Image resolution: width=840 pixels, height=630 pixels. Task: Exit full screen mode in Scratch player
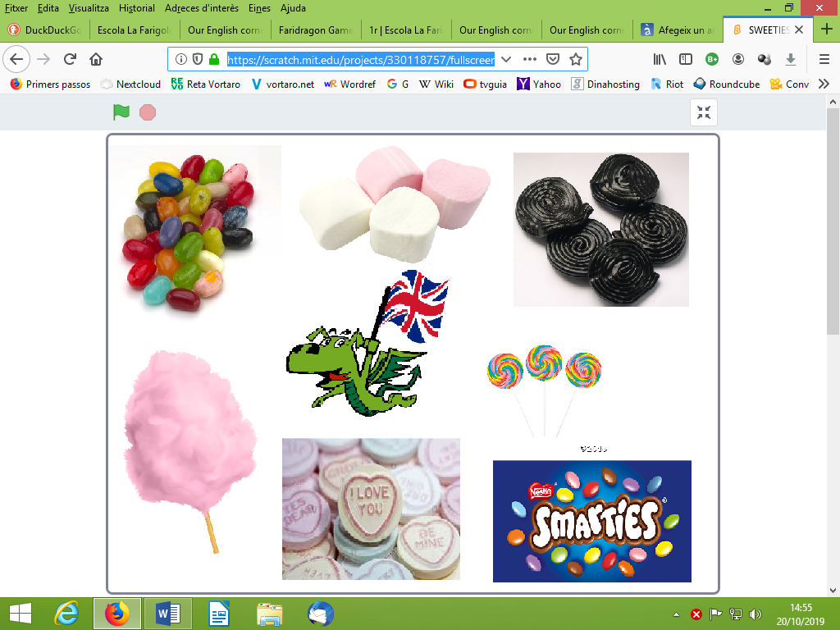[x=704, y=112]
